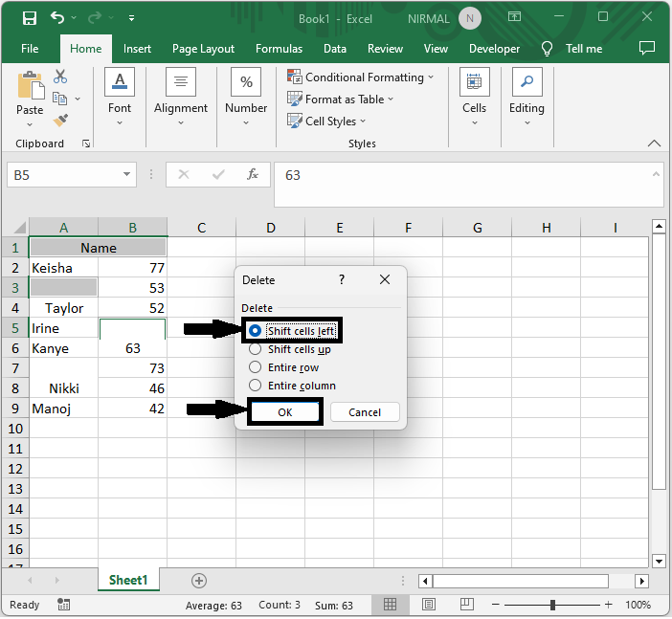Viewport: 672px width, 619px height.
Task: Switch to Page Break Preview icon
Action: [467, 605]
